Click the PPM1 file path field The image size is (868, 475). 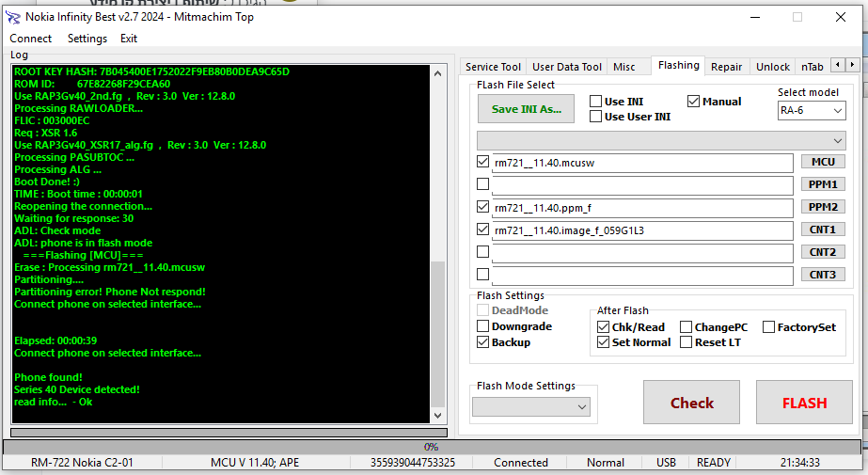tap(642, 184)
